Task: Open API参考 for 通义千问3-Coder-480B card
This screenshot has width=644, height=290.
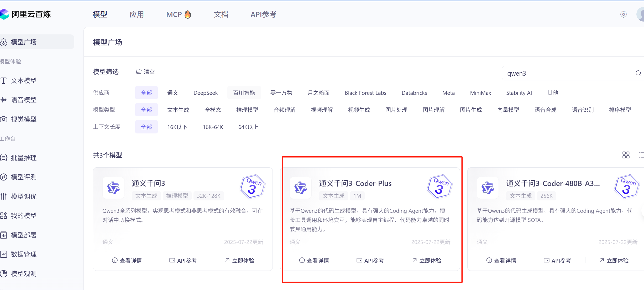Action: [x=557, y=260]
